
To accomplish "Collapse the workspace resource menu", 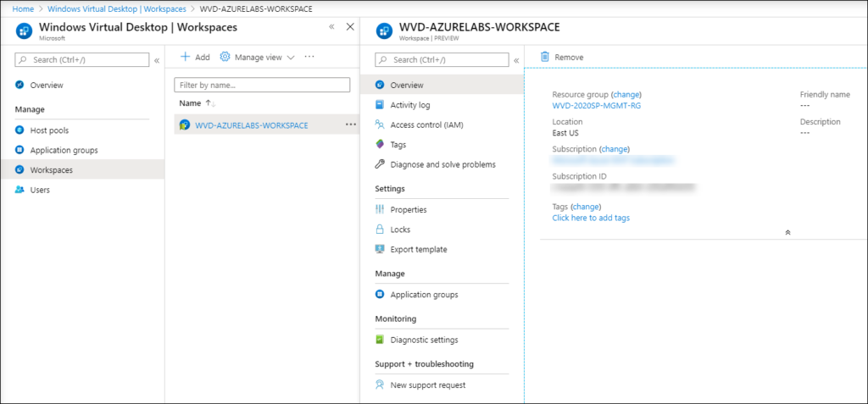I will coord(516,60).
